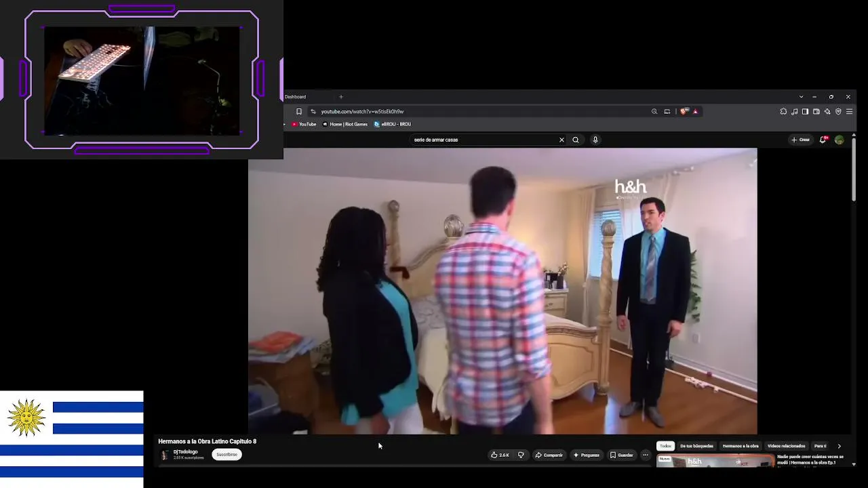Save the video with Guardar button

point(622,455)
